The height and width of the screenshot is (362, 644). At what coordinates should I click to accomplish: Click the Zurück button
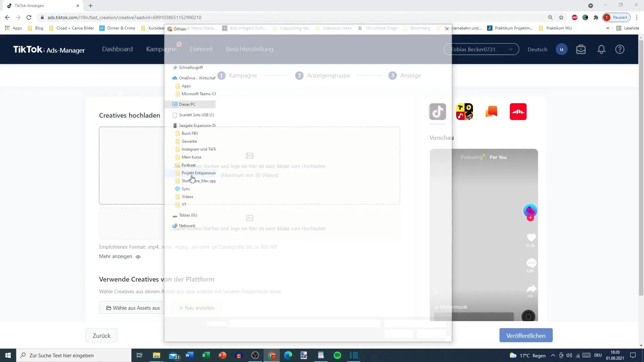(101, 336)
